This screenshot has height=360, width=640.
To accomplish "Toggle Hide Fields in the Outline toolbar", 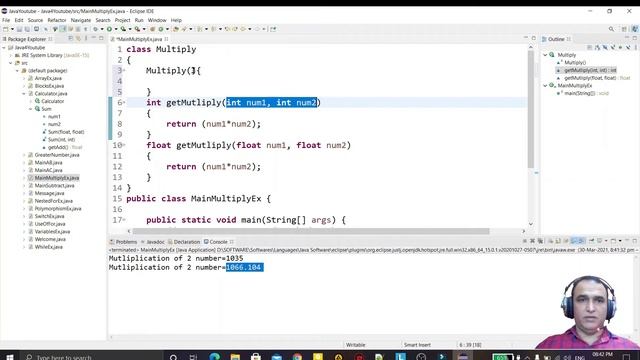I will 605,47.
